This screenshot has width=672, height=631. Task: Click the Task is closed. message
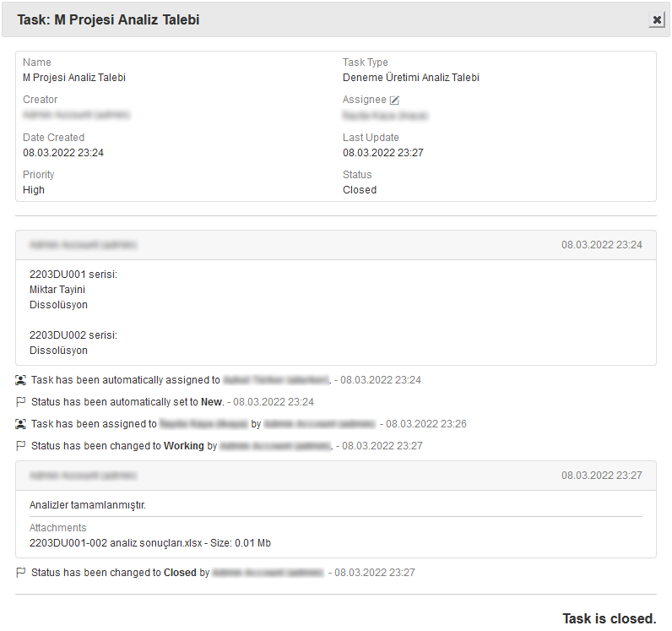click(x=609, y=619)
